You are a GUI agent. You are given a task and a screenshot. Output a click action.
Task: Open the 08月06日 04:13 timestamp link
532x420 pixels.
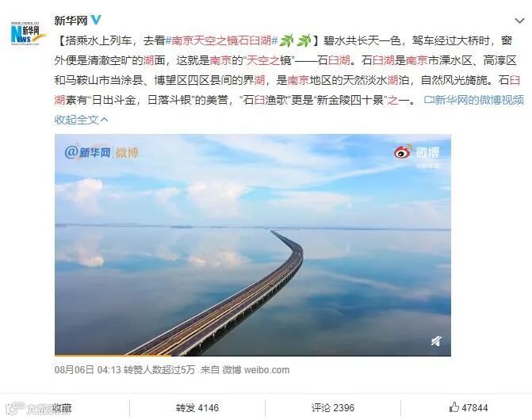click(87, 370)
